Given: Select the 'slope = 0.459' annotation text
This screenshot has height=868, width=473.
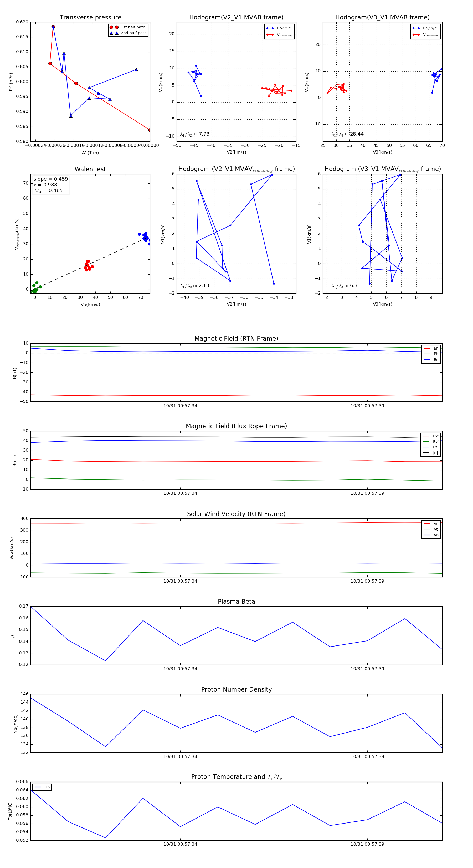Looking at the screenshot, I should [50, 179].
